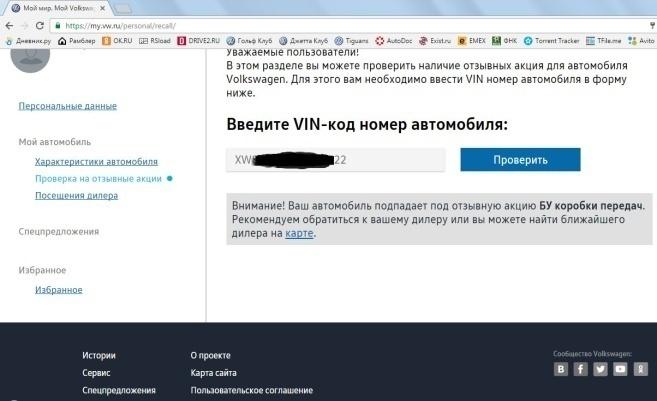Screen dimensions: 657x401
Task: Open the Facebook community icon
Action: pos(581,368)
